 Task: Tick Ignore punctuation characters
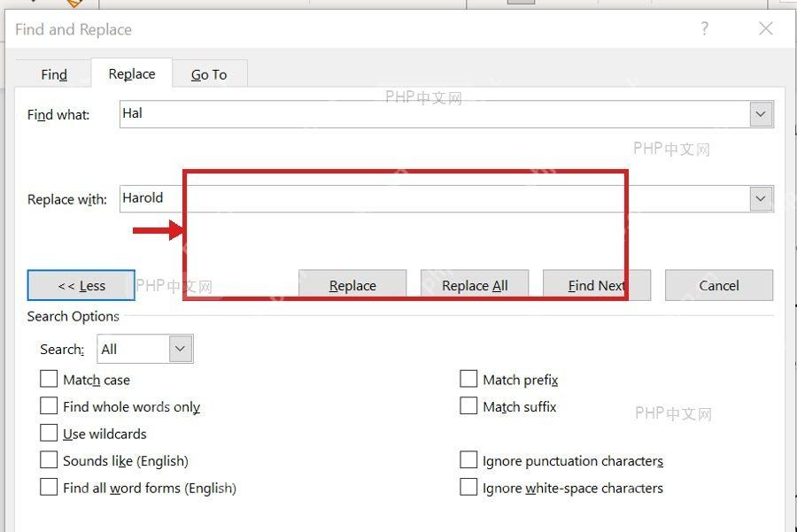coord(468,459)
